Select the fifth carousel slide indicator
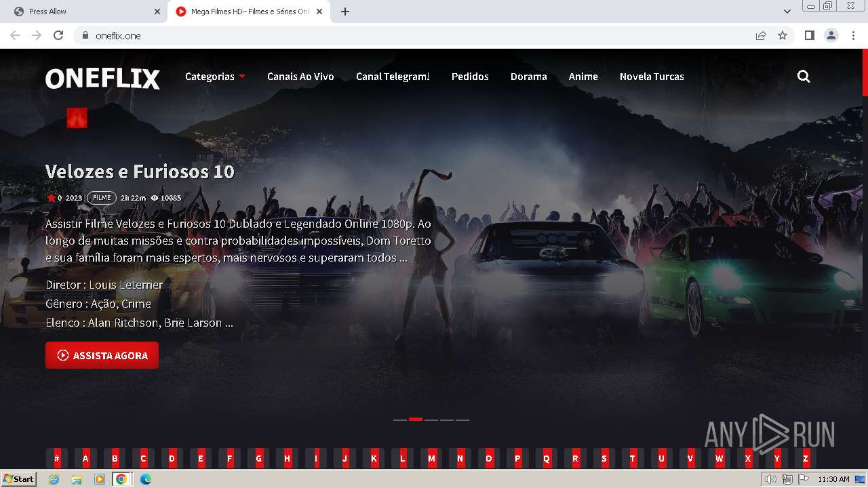Image resolution: width=868 pixels, height=488 pixels. tap(462, 420)
